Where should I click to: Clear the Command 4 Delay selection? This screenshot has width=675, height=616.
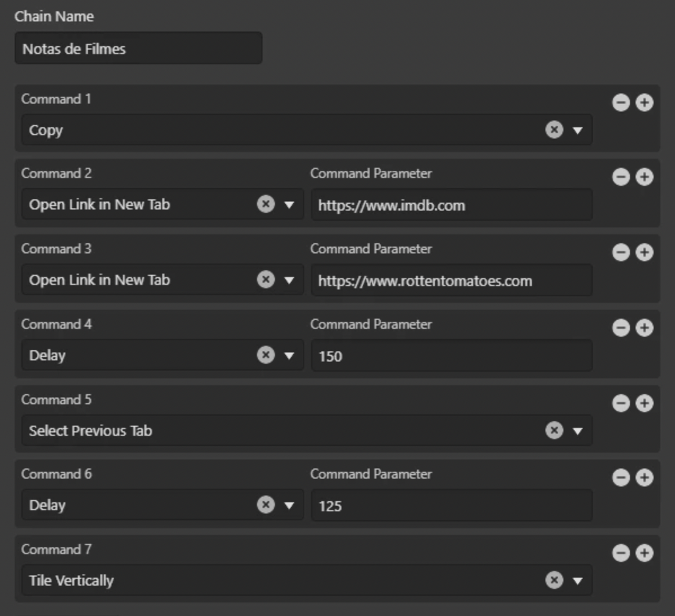coord(265,355)
